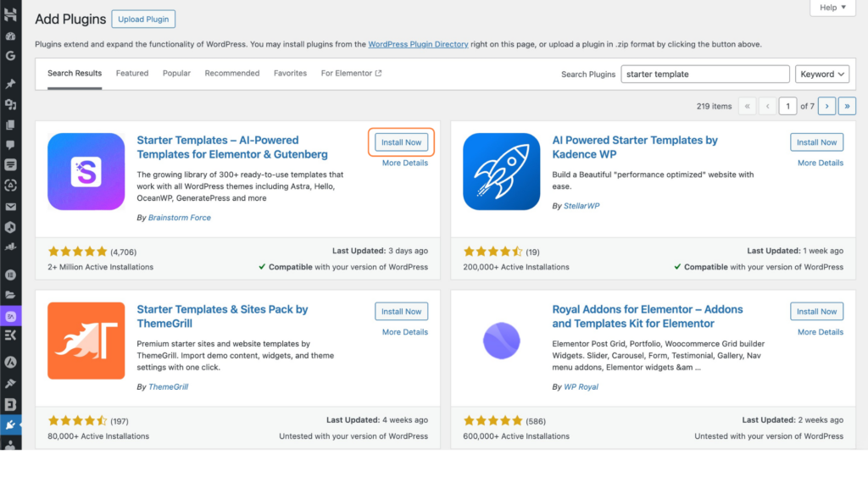Open the For Elementor tab
Image resolution: width=868 pixels, height=488 pixels.
tap(351, 74)
